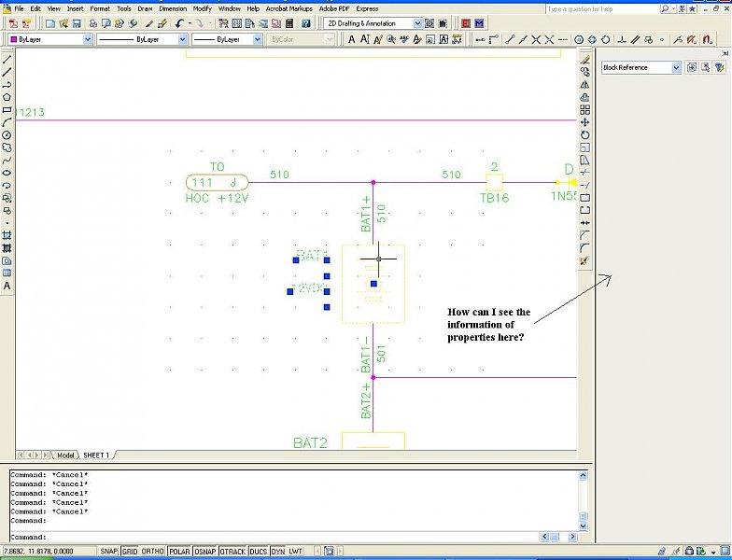
Task: Click in the help question input box
Action: (x=603, y=9)
